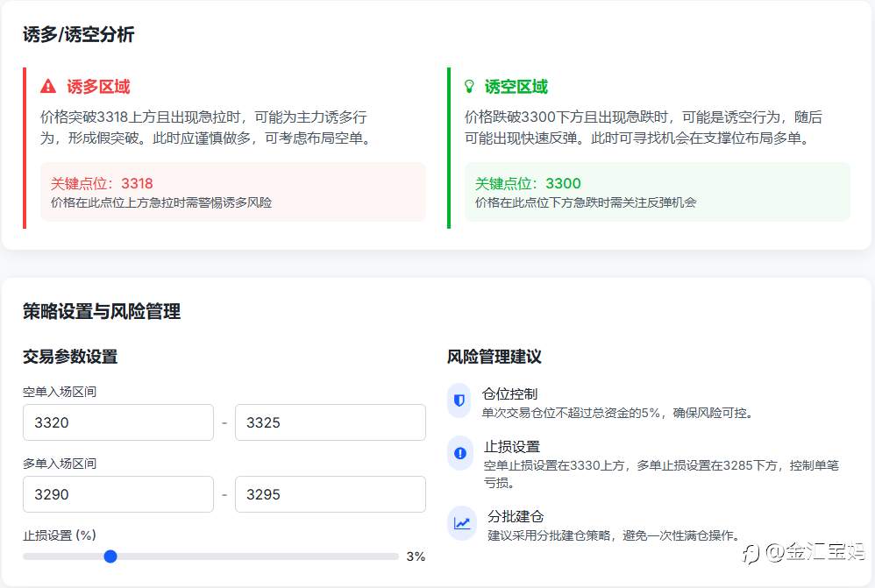Select the 策略设置与风险管理 heading
This screenshot has width=875, height=588.
[x=102, y=311]
